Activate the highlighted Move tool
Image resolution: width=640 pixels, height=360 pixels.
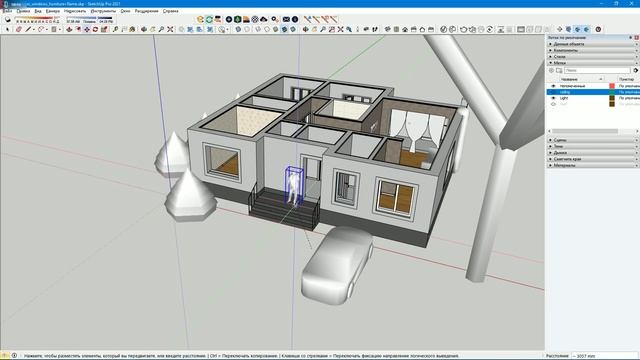87,29
